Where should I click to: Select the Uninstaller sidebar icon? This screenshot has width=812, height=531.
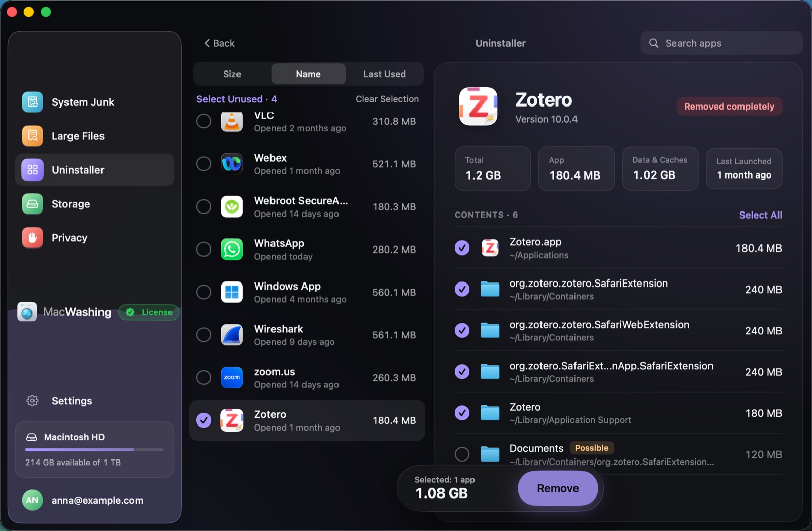[x=32, y=170]
